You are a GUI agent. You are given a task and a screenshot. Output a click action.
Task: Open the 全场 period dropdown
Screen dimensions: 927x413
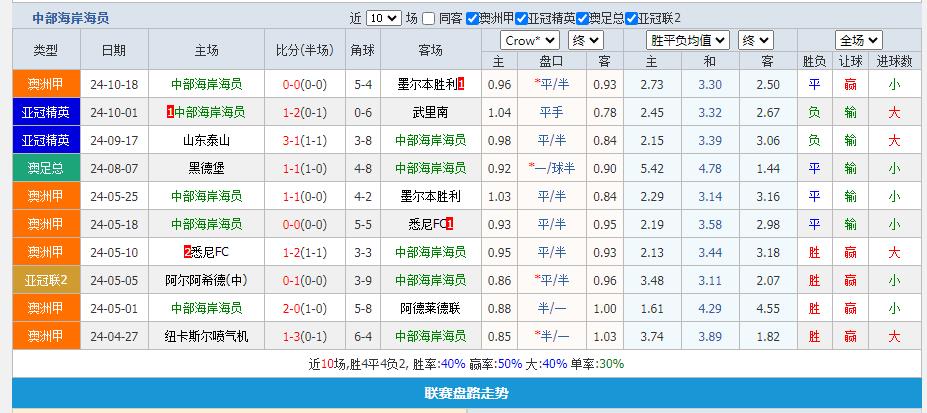point(858,40)
